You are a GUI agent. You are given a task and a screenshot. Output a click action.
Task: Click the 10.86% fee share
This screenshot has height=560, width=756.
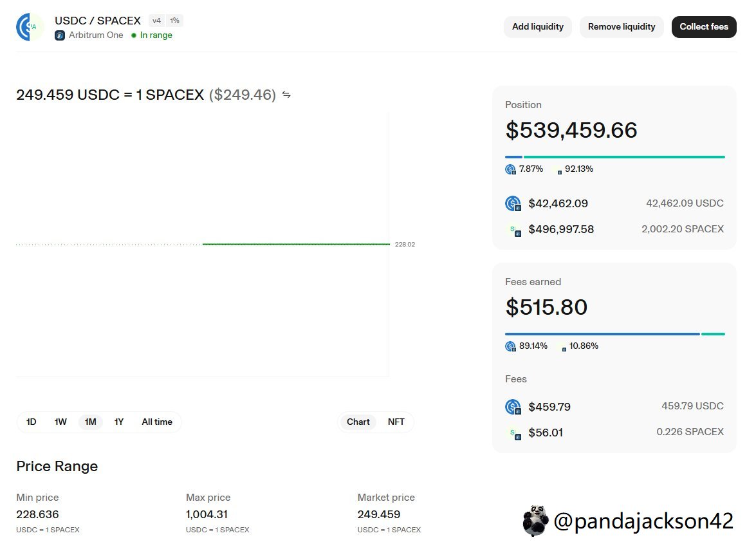[x=584, y=346]
